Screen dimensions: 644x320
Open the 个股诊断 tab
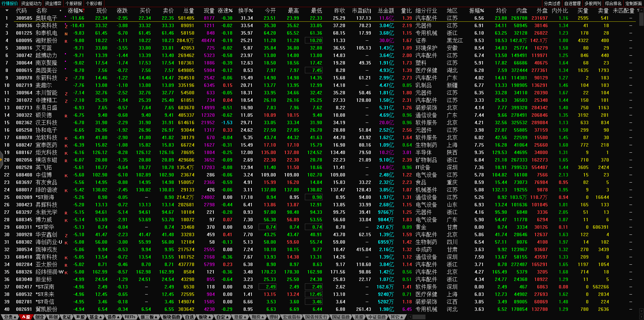tap(94, 3)
